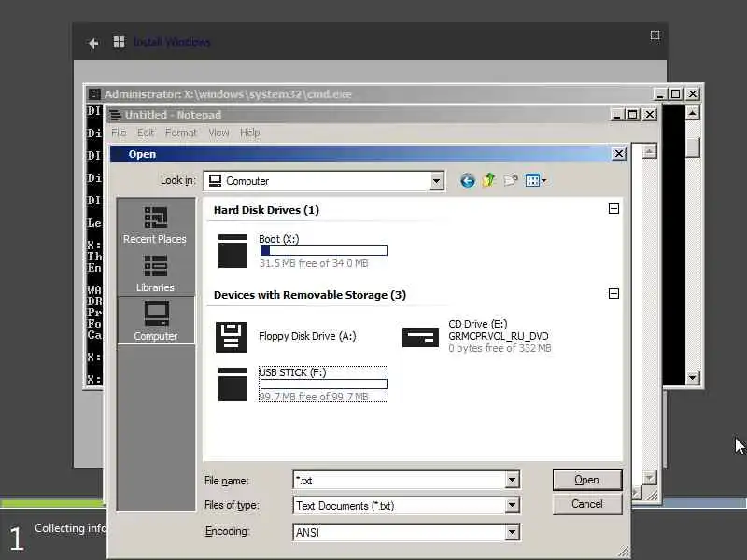Open the View menu dropdown arrow
The height and width of the screenshot is (560, 747).
coord(544,181)
